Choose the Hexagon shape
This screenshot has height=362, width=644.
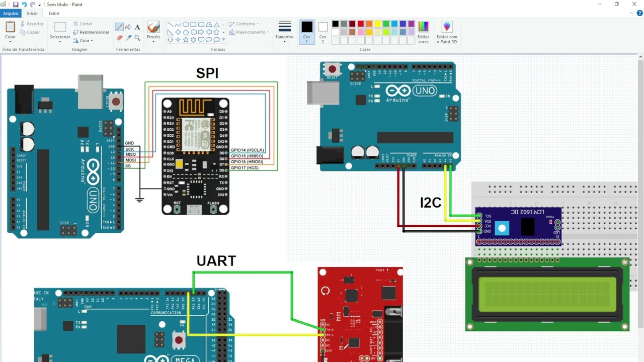(x=193, y=32)
